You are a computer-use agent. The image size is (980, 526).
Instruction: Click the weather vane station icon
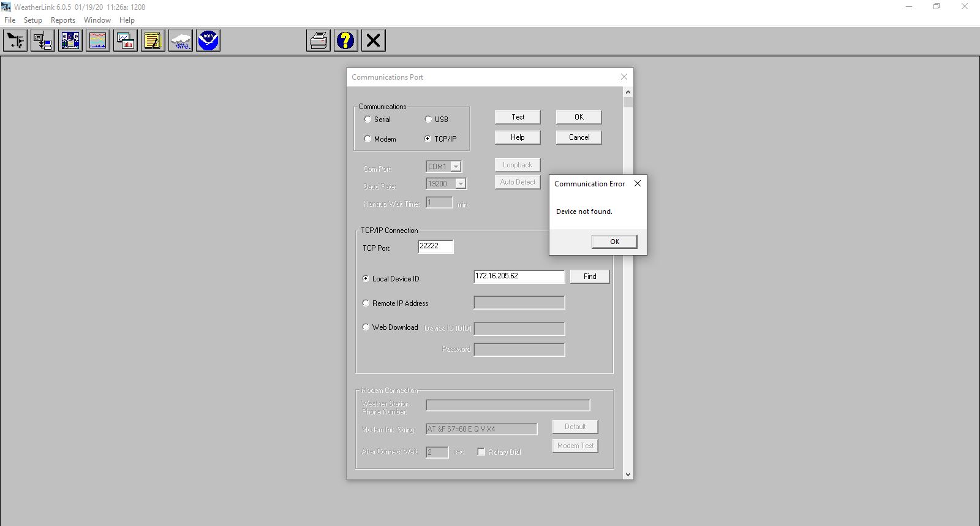click(x=15, y=41)
